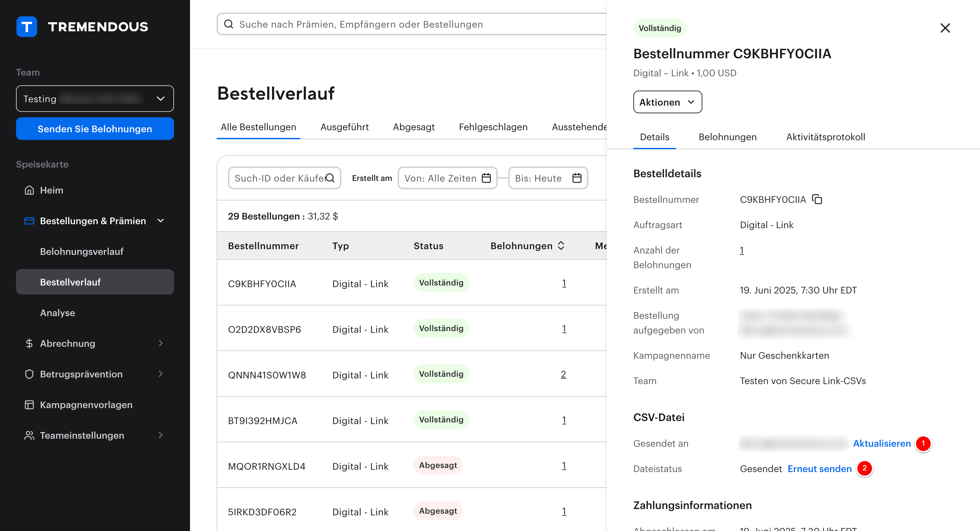The height and width of the screenshot is (531, 980).
Task: Click the Tremendous T logo icon
Action: (x=27, y=27)
